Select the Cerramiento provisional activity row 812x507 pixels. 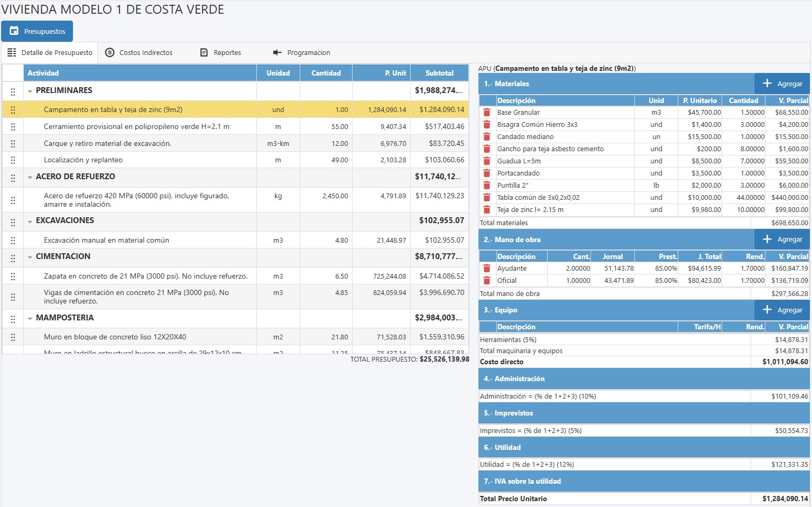[136, 127]
